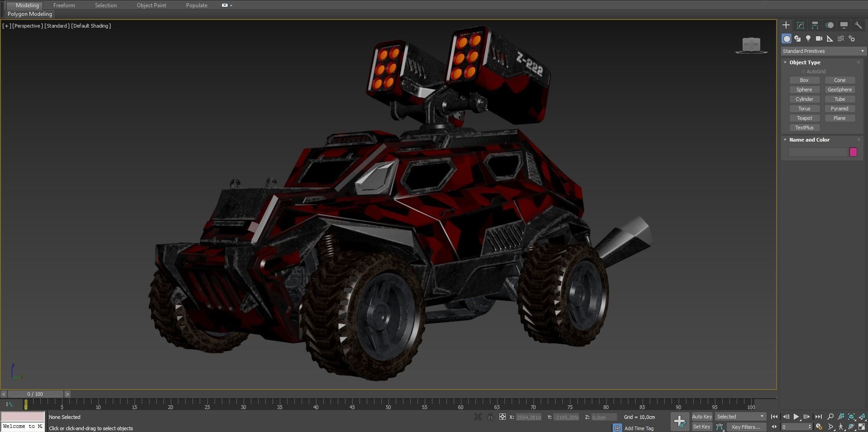Enable the AutoGrid checkbox
The width and height of the screenshot is (868, 432).
click(x=803, y=71)
